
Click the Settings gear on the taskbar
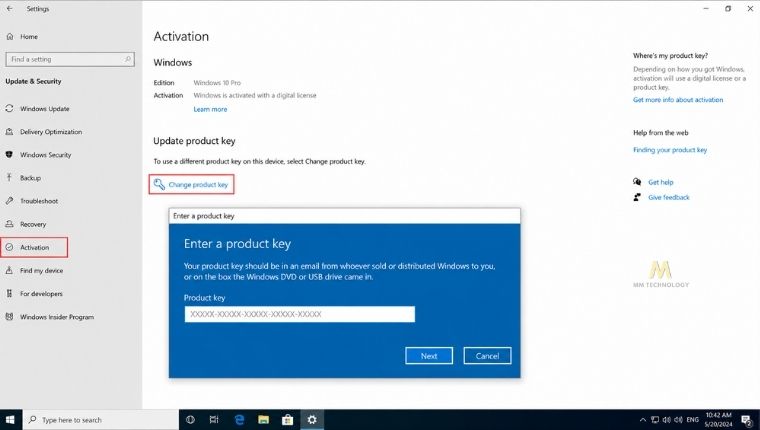coord(312,420)
